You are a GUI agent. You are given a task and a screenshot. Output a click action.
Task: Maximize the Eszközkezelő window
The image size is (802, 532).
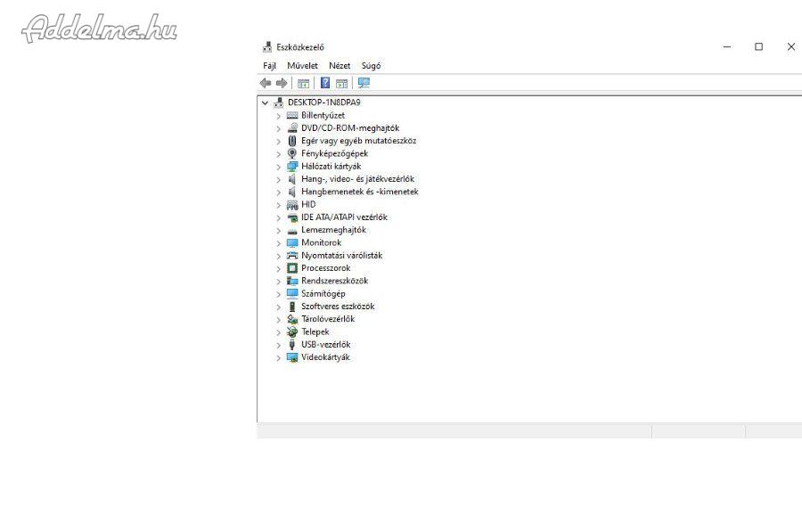pos(758,47)
